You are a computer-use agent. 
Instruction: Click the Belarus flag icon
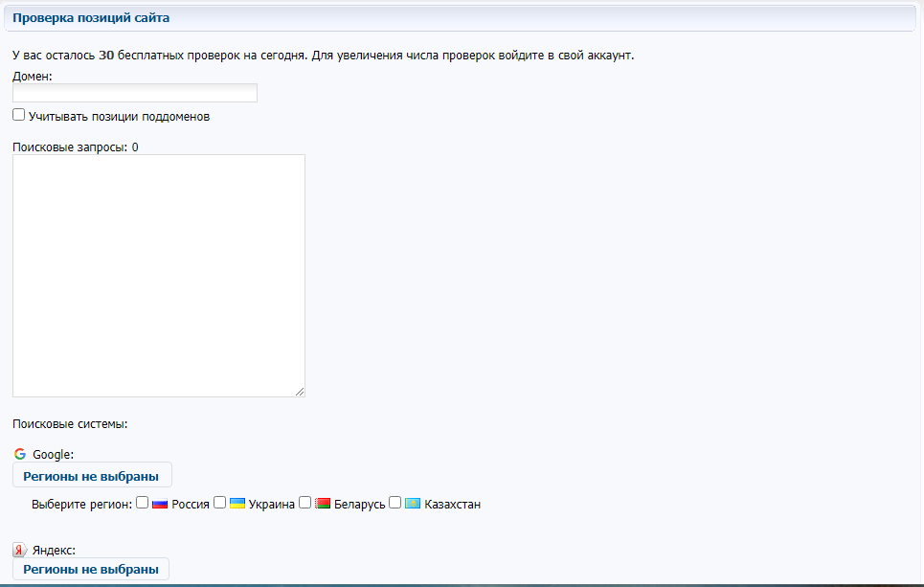pyautogui.click(x=323, y=504)
